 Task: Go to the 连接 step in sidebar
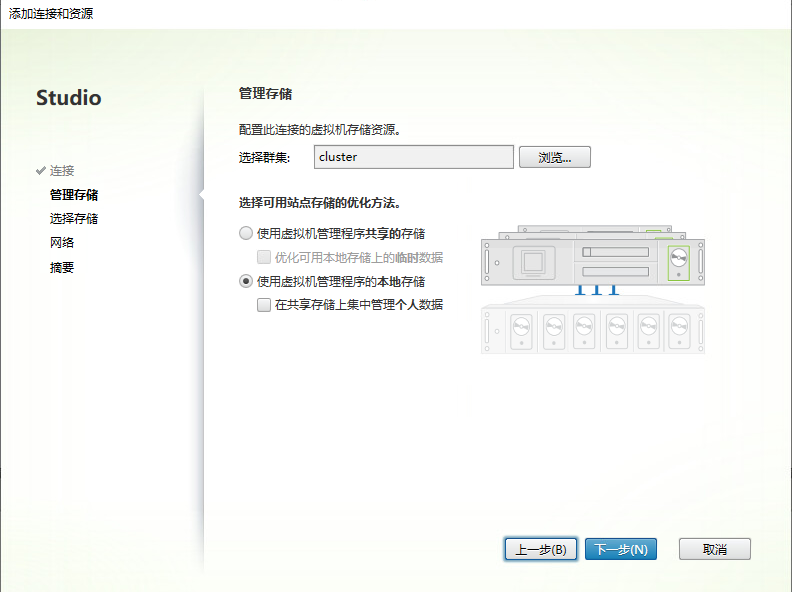[62, 171]
